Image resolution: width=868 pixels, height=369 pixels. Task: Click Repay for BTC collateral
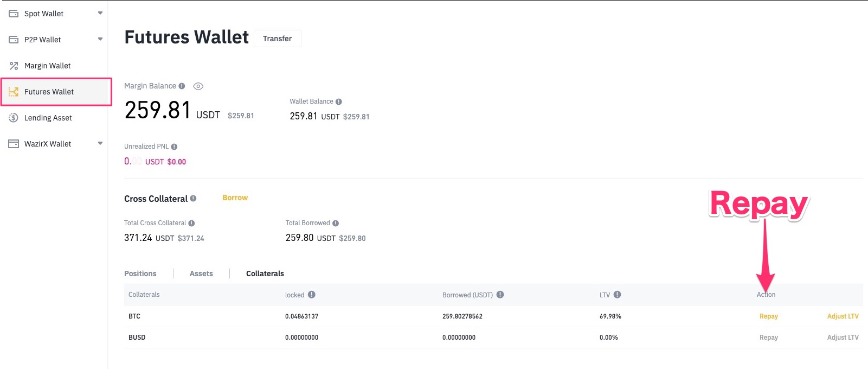[x=768, y=316]
